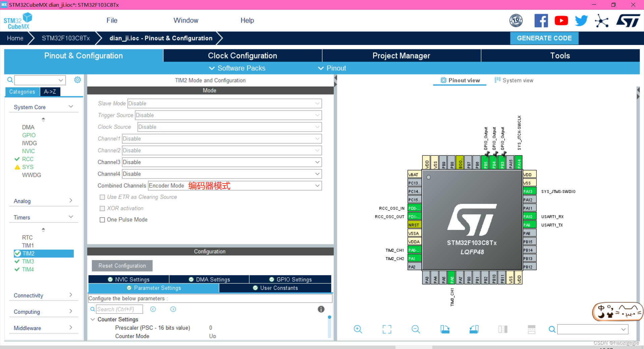The width and height of the screenshot is (644, 349).
Task: Switch to Tools tab
Action: pos(560,56)
